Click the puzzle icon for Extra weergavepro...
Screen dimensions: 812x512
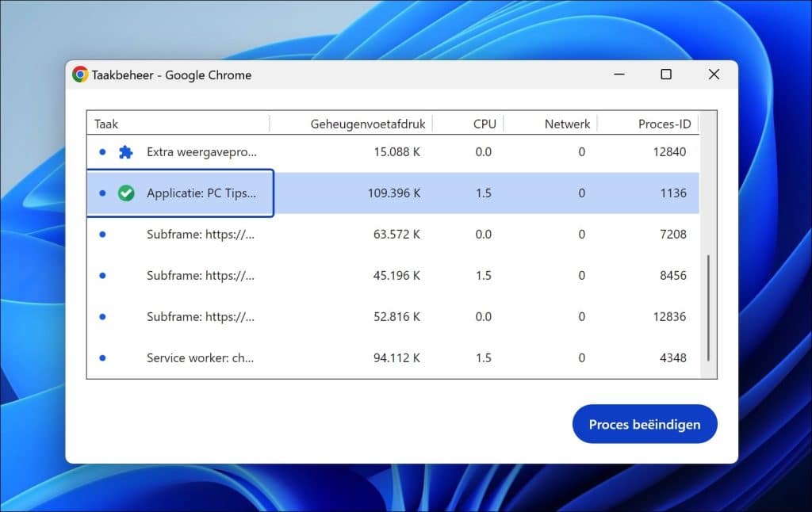[125, 151]
